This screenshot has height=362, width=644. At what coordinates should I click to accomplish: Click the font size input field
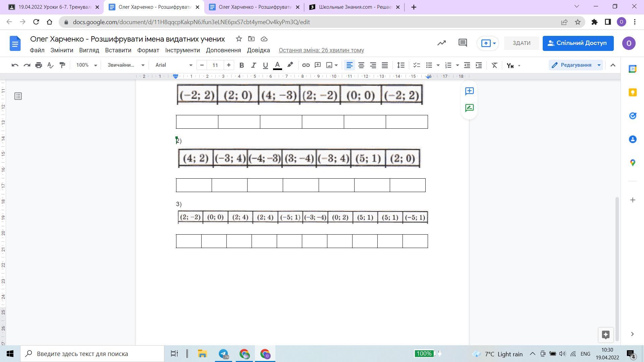point(215,65)
